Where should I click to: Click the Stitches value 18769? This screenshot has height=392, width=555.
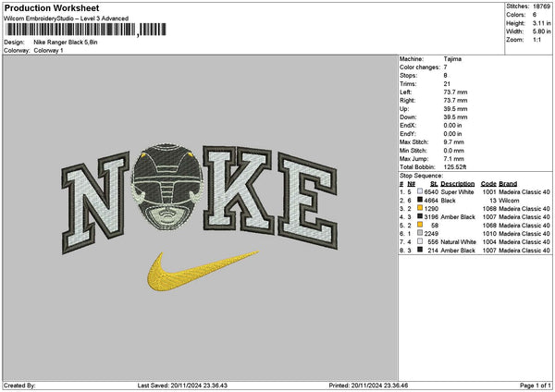point(541,6)
